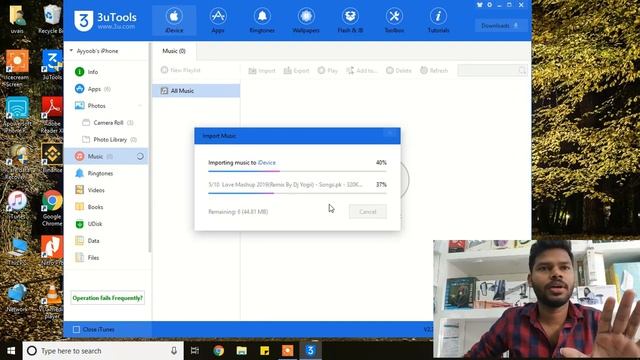Open the VLC media player desktop icon
The image size is (640, 360).
point(52,302)
